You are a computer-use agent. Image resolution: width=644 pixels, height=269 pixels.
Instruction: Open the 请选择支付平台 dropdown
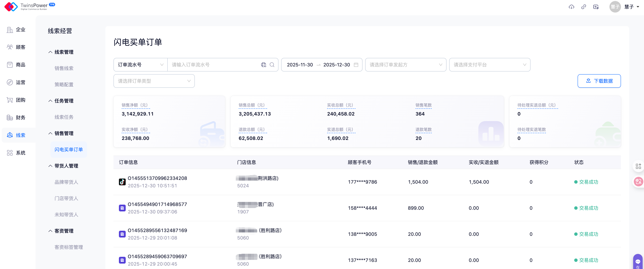point(489,65)
